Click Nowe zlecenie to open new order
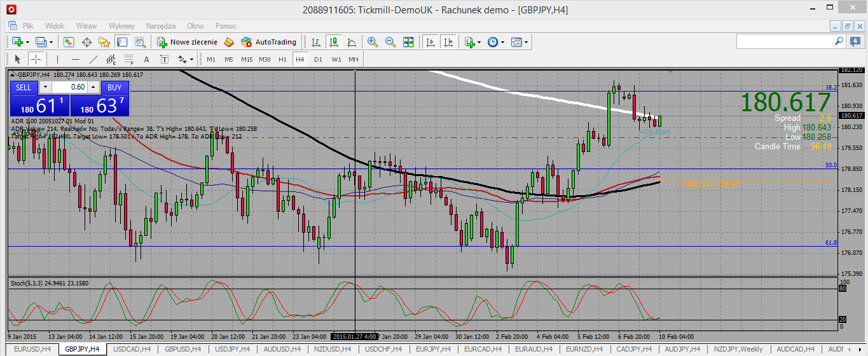 187,42
